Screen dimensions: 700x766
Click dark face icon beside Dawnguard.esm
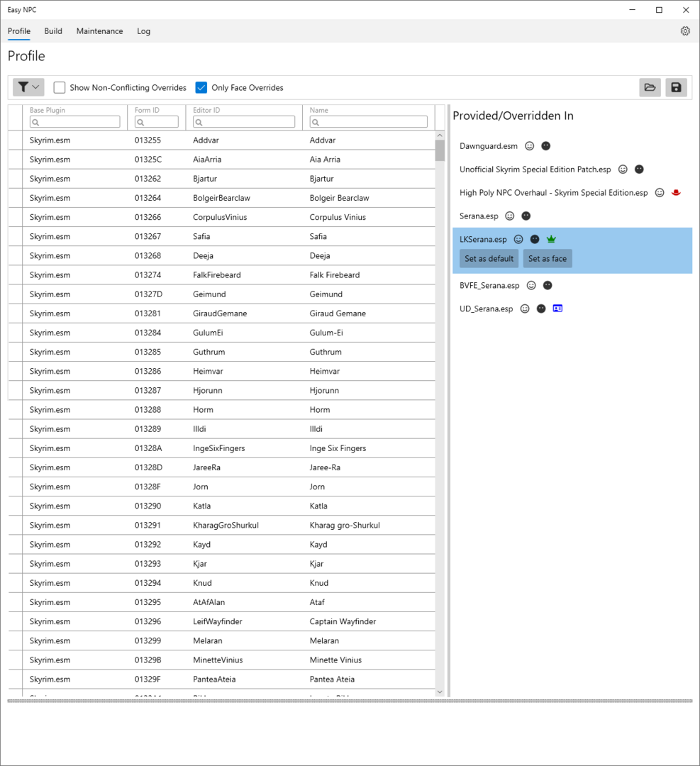tap(546, 146)
